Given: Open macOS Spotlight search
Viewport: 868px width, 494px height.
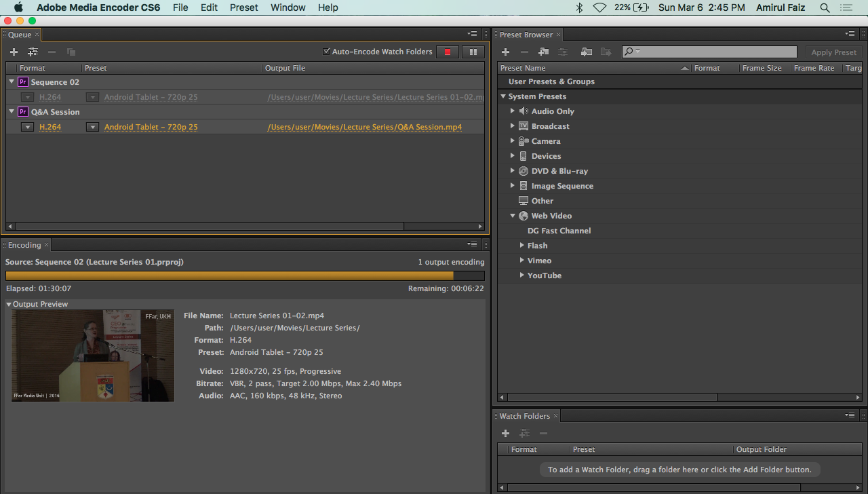Looking at the screenshot, I should click(x=825, y=7).
